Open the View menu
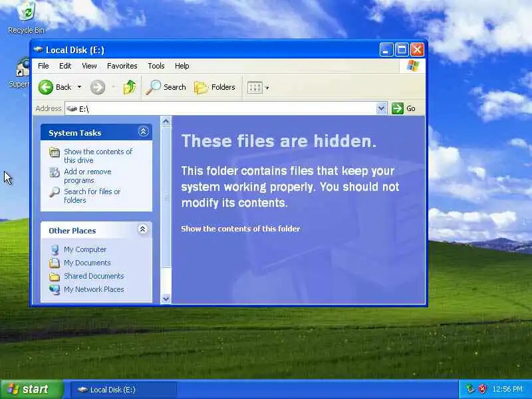The height and width of the screenshot is (399, 532). pos(89,66)
